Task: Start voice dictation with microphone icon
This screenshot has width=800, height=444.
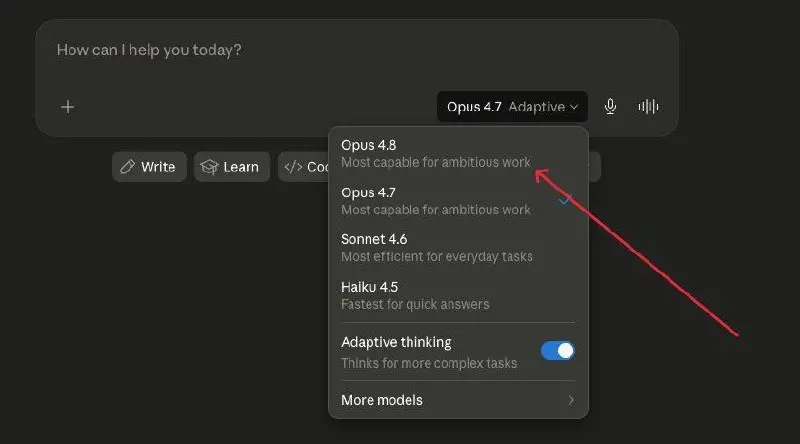Action: 610,106
